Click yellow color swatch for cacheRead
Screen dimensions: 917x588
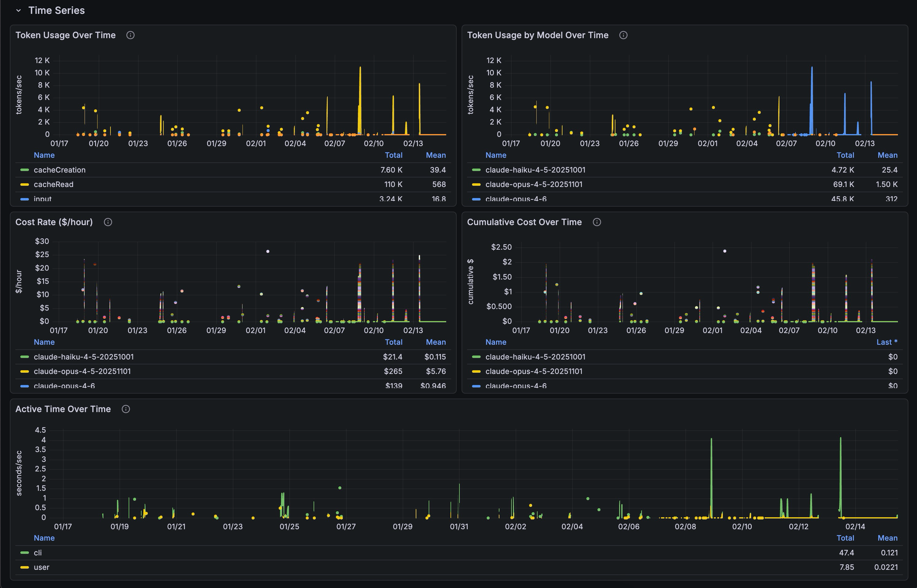(x=24, y=184)
